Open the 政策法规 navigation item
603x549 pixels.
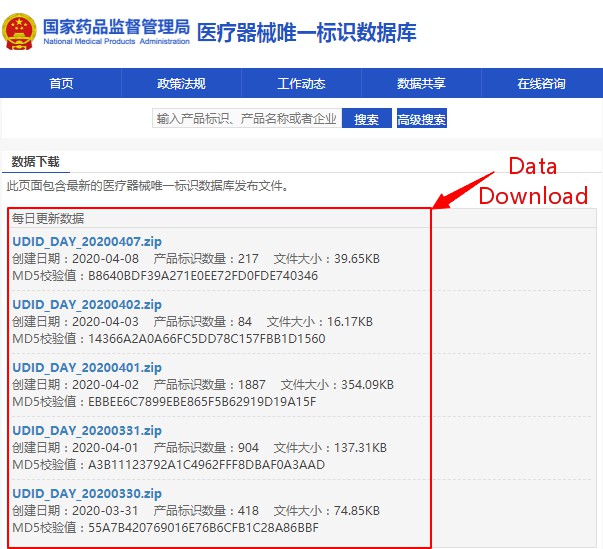(181, 84)
